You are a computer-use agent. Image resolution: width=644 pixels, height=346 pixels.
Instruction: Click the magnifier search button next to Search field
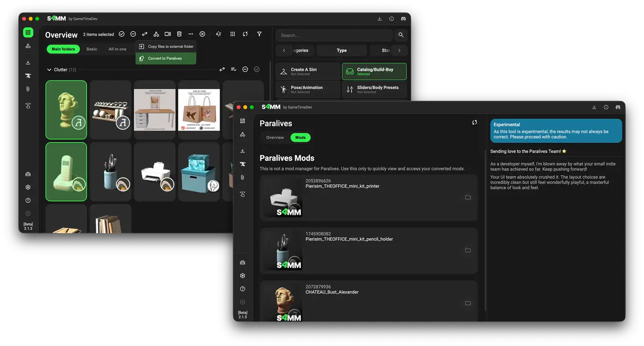[401, 35]
